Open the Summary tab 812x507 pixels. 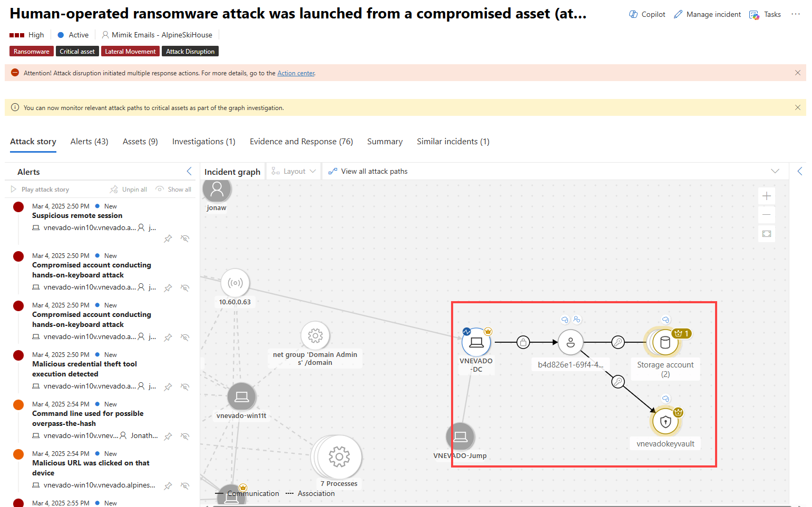click(385, 142)
